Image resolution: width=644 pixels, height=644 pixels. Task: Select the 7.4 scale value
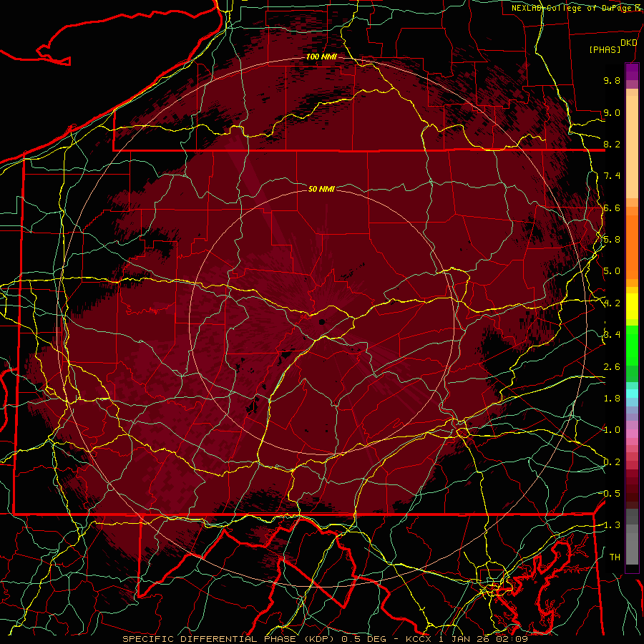click(x=612, y=176)
